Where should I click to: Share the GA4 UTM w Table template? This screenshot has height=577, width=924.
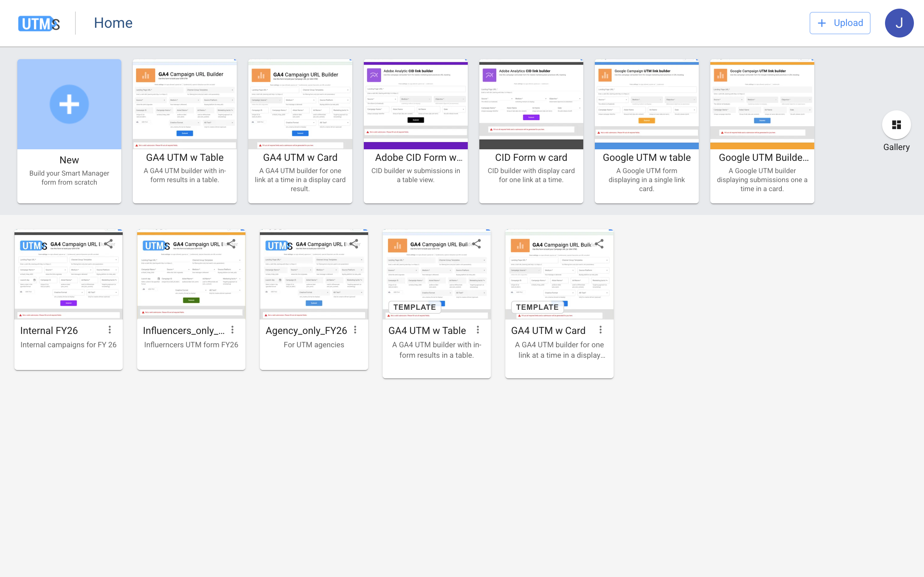tap(477, 244)
